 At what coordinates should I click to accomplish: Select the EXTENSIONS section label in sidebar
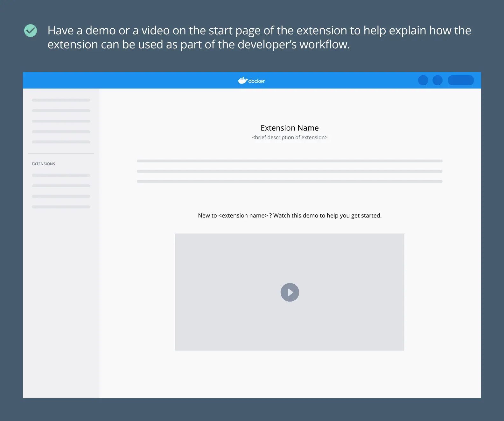click(x=43, y=164)
